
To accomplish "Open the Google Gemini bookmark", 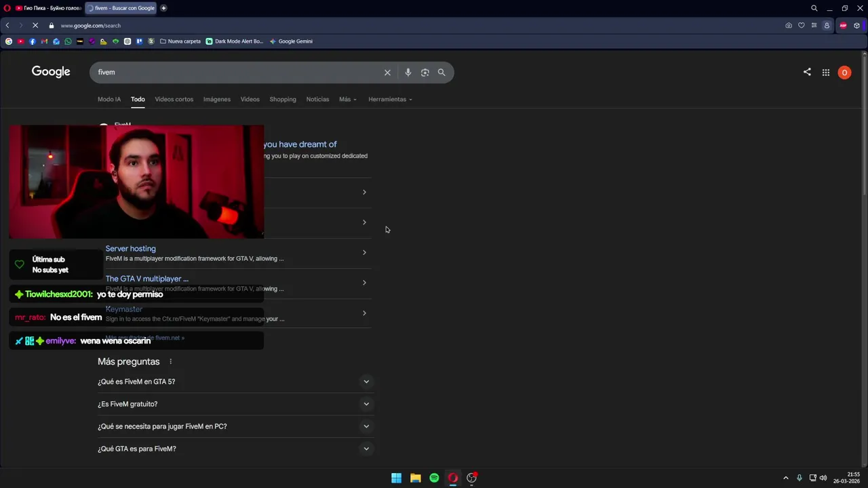I will click(x=291, y=41).
